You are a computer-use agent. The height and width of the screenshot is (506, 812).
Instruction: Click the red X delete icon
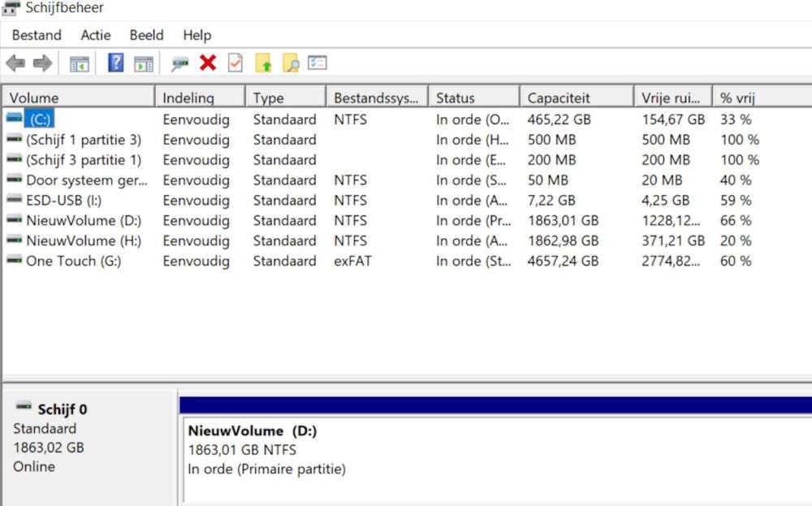coord(208,63)
